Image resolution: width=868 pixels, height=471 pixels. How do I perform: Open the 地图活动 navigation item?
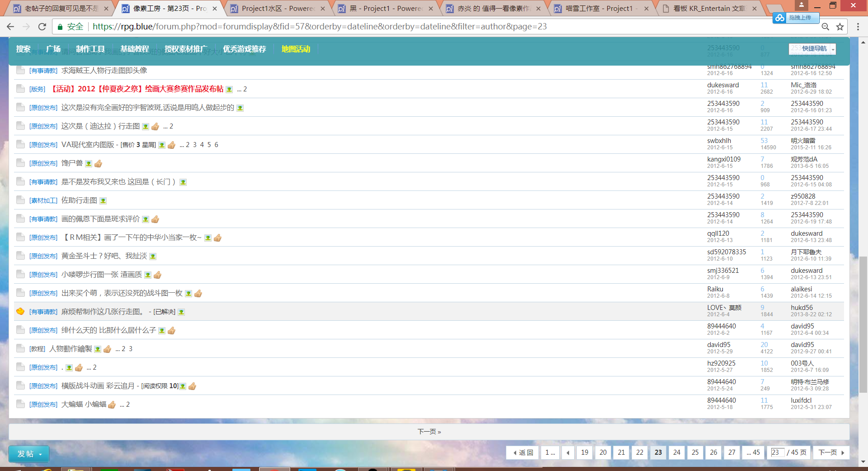click(296, 49)
